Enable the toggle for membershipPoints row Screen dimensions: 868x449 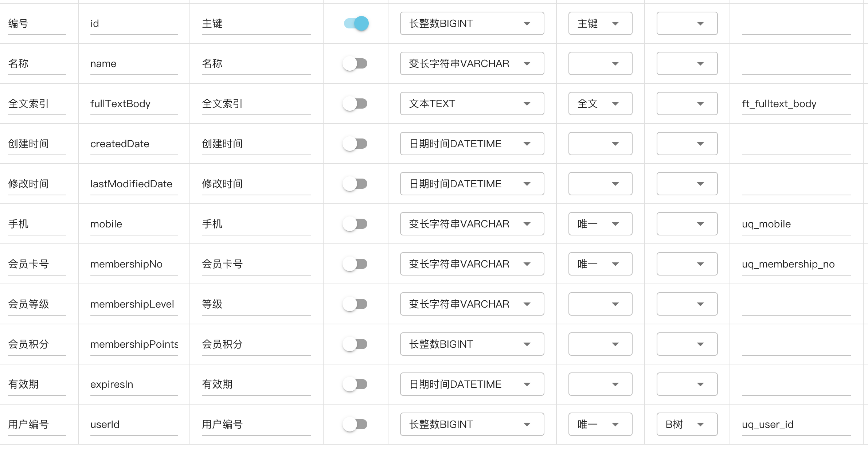355,344
